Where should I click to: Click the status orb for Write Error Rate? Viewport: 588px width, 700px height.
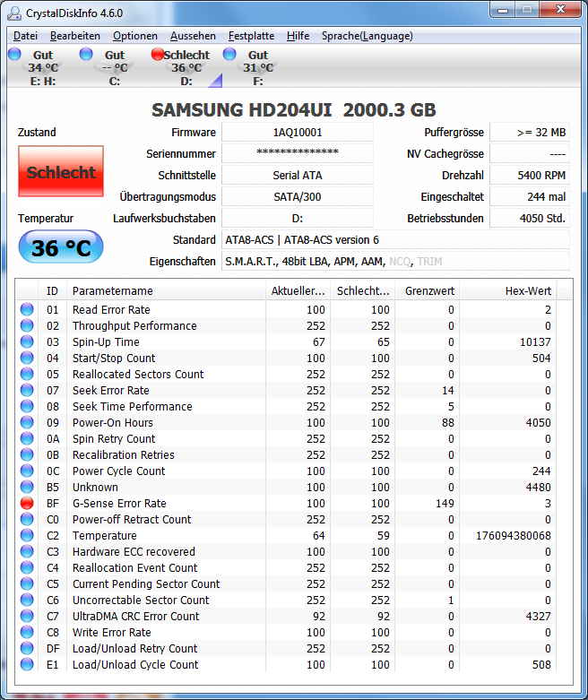coord(27,632)
